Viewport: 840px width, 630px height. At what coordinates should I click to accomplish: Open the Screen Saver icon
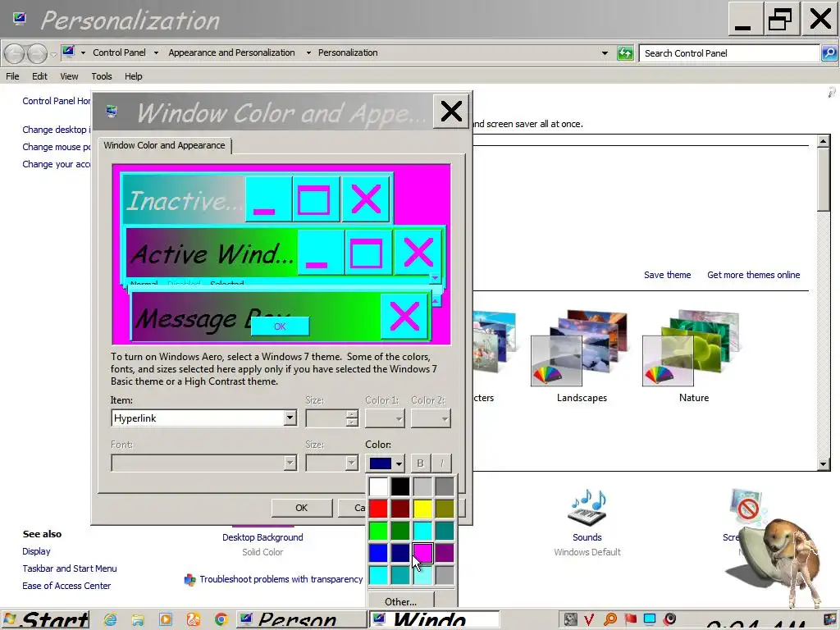746,507
